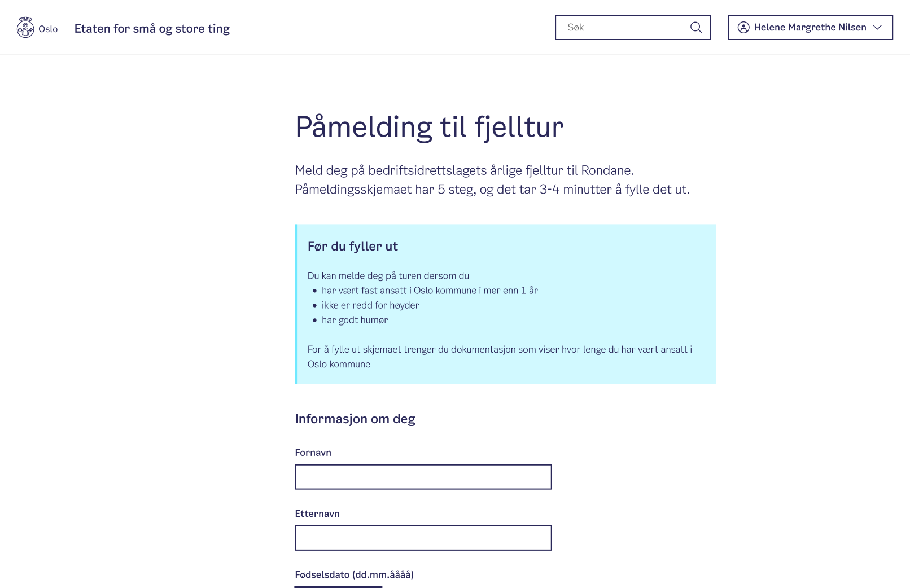Click the highlighted Før du fyller ut info box
910x588 pixels.
click(505, 304)
